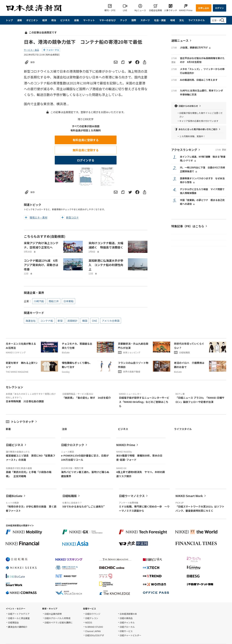232x644 pixels.
Task: Click the search magnifier icon in navigation bar
Action: coord(222,20)
